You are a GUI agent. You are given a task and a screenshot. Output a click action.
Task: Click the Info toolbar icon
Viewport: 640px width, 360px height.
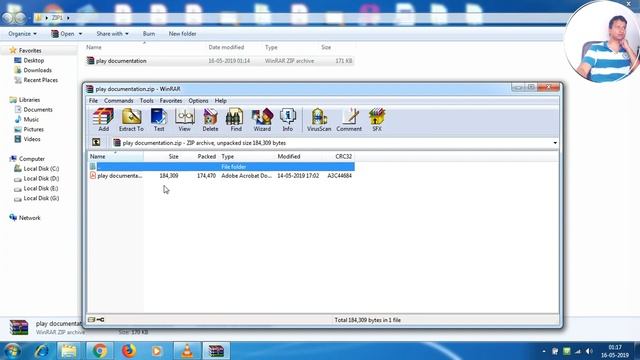point(288,120)
